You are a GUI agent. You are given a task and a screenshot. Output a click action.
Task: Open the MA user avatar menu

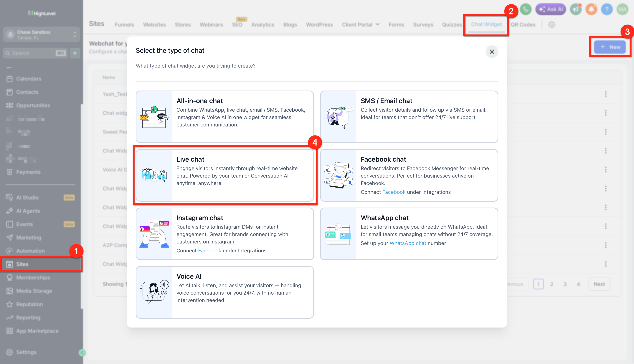pyautogui.click(x=622, y=9)
